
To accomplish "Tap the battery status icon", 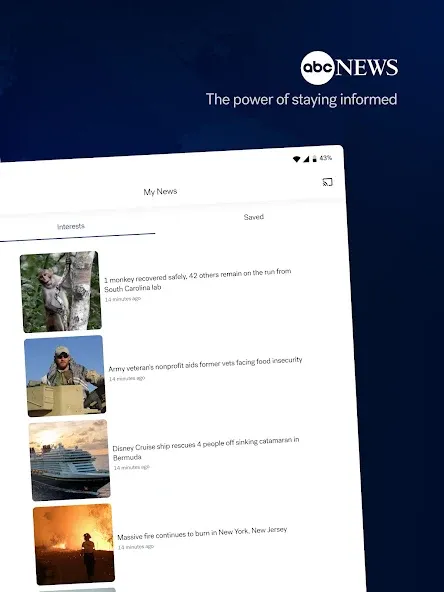I will [314, 159].
